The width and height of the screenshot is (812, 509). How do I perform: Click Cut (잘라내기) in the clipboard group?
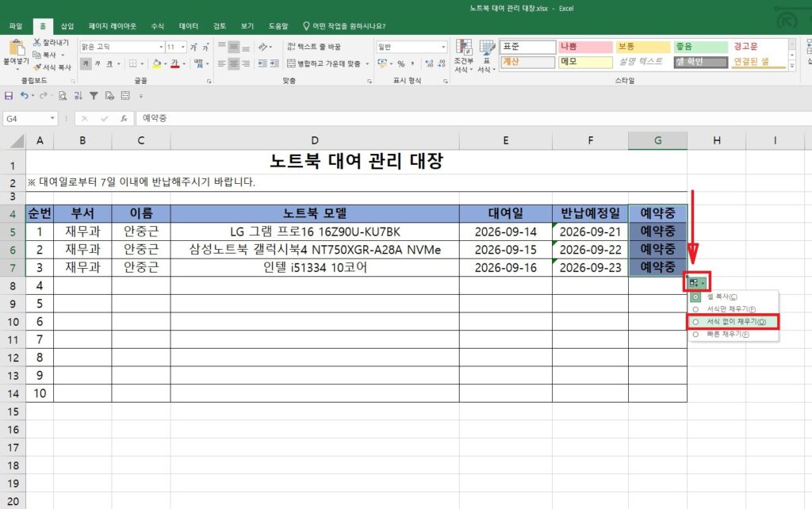51,43
